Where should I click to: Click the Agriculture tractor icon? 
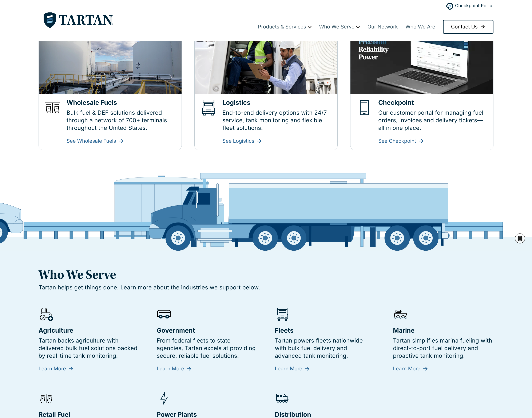[46, 314]
